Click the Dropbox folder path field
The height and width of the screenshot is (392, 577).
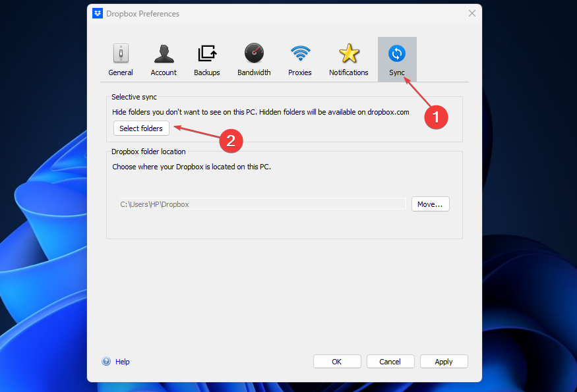tap(262, 204)
